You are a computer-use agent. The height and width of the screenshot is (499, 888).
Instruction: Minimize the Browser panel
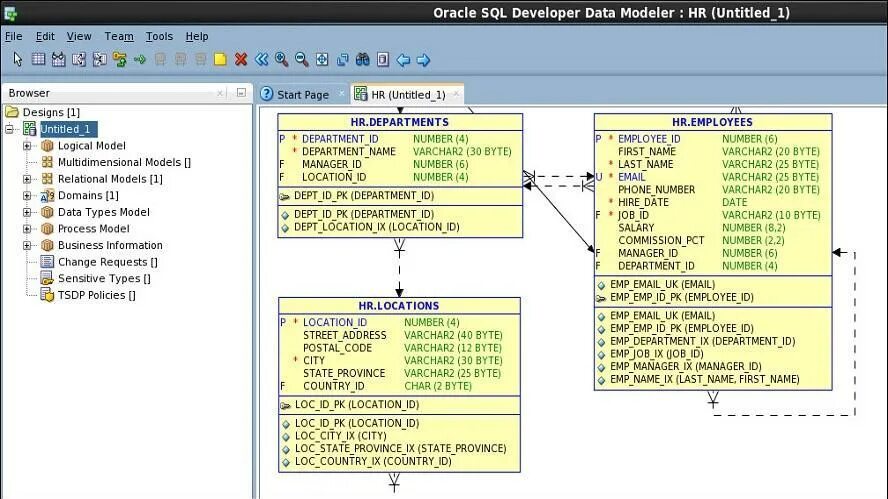coord(241,92)
